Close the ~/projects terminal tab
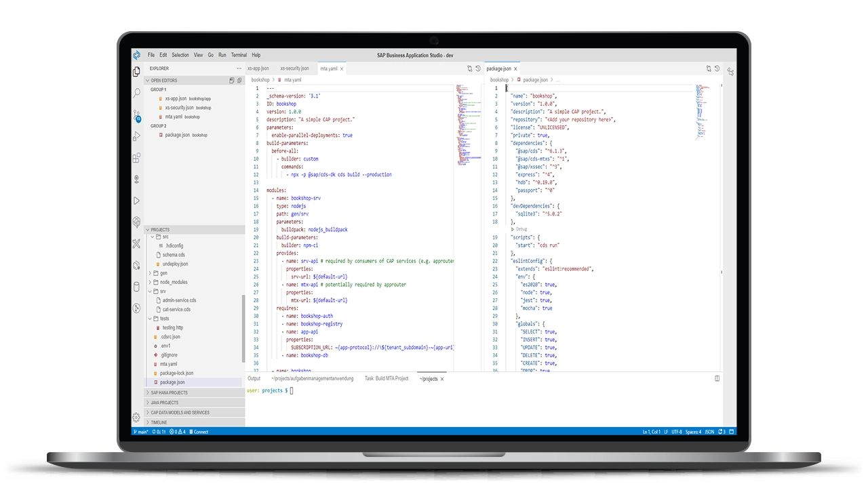The height and width of the screenshot is (488, 868). 442,379
